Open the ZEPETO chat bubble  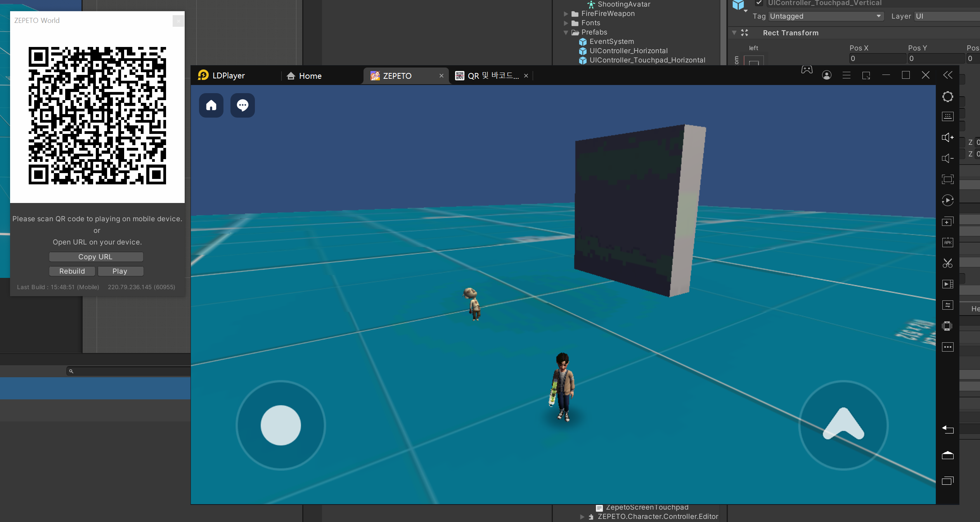pyautogui.click(x=242, y=105)
